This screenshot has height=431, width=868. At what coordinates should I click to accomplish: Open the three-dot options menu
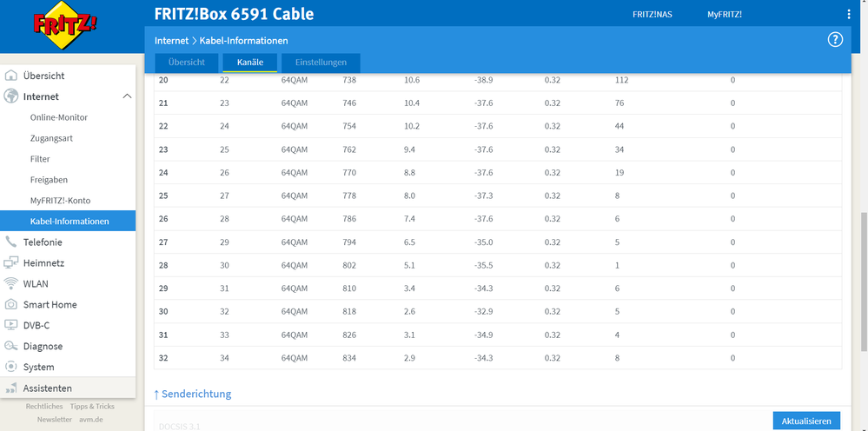point(849,15)
